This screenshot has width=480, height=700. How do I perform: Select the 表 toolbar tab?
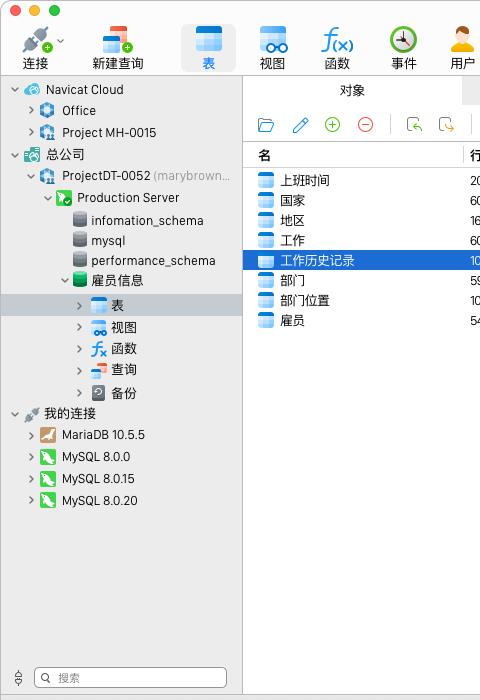(x=209, y=48)
